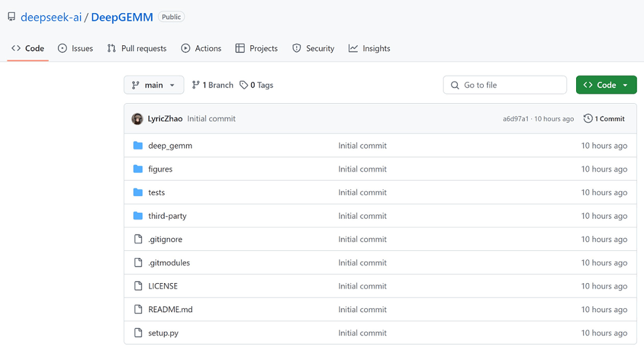Click the deep_gemm folder icon
Screen dimensions: 644x351
pyautogui.click(x=138, y=146)
